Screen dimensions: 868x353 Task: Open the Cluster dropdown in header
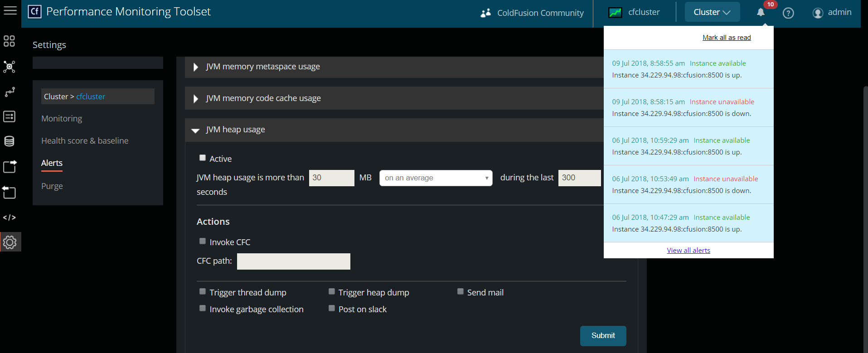tap(712, 12)
